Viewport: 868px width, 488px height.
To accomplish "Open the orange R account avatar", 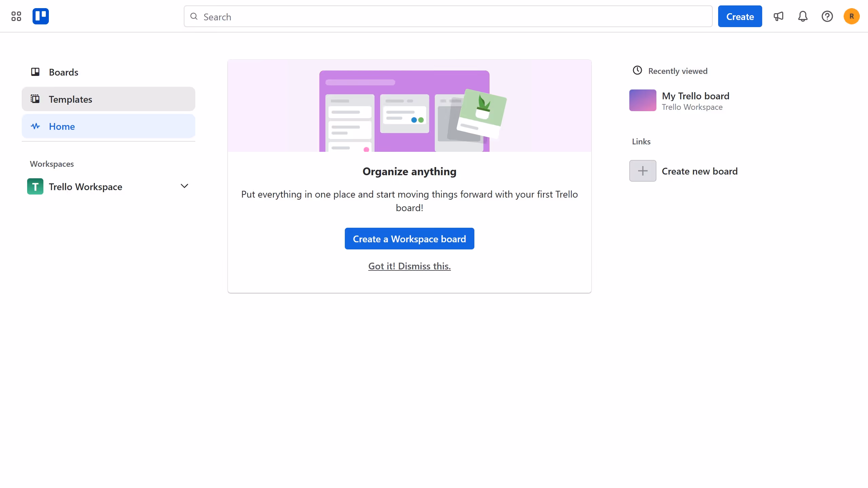I will click(852, 16).
